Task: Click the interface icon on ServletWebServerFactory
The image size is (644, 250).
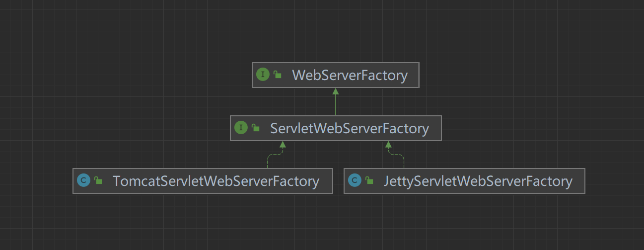Action: (x=241, y=128)
